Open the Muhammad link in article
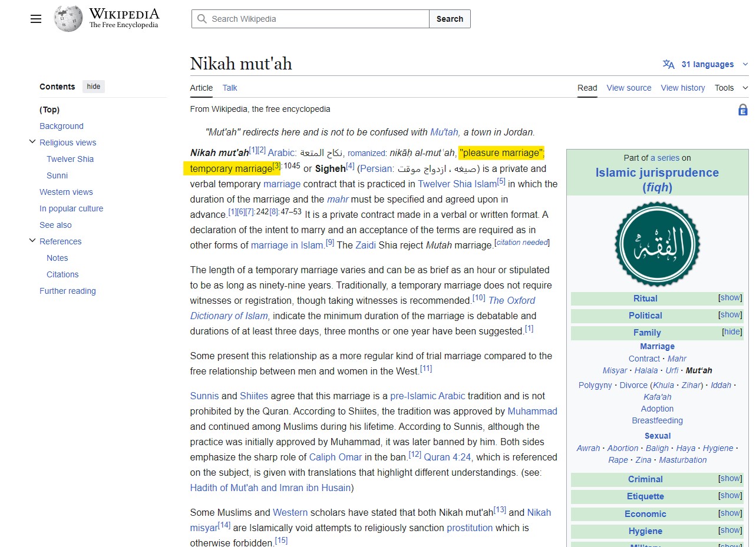Viewport: 756px width, 547px height. coord(532,411)
